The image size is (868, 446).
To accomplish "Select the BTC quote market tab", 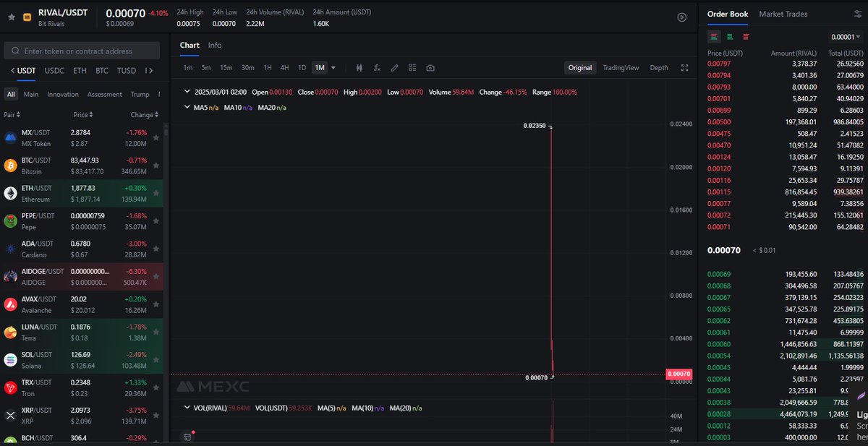I will [102, 71].
